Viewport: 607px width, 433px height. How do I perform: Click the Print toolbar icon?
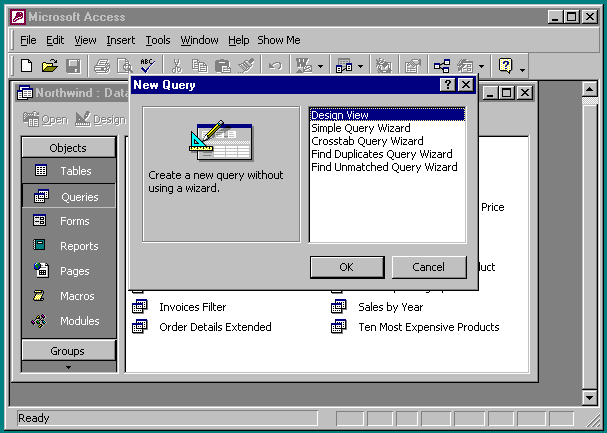tap(102, 66)
